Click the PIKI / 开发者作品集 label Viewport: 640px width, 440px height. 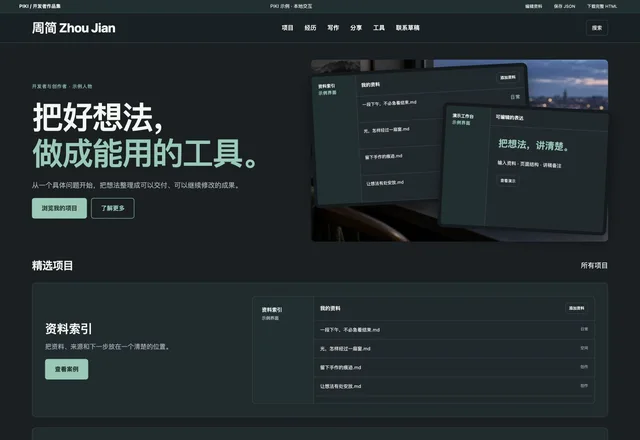pos(40,6)
